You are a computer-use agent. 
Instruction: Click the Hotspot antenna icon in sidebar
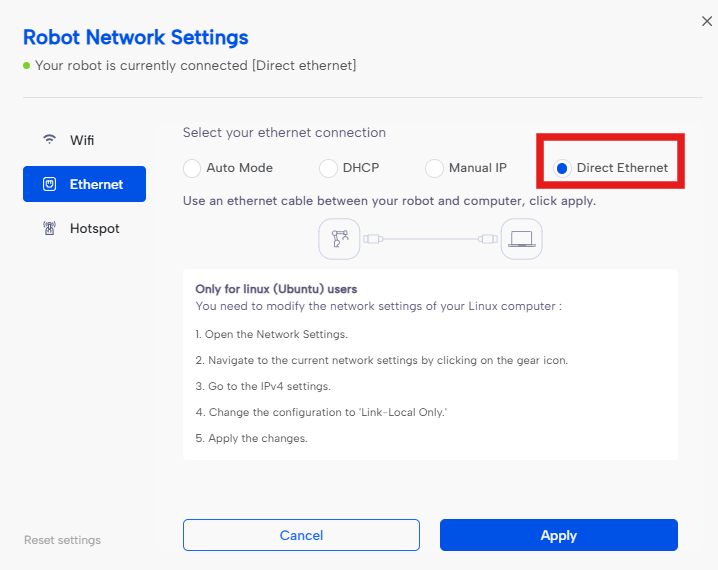(49, 229)
